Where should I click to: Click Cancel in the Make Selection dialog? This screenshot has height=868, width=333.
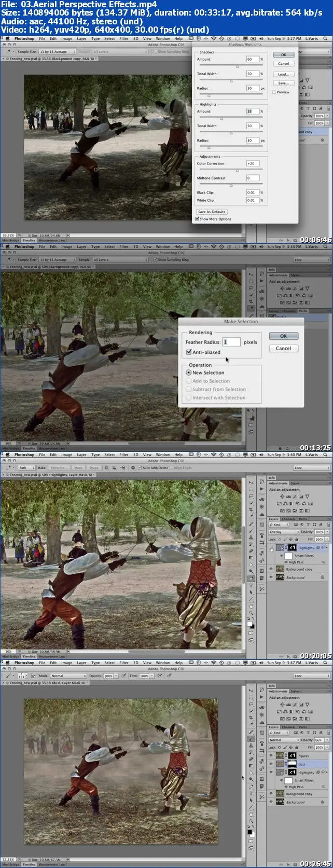(x=283, y=348)
